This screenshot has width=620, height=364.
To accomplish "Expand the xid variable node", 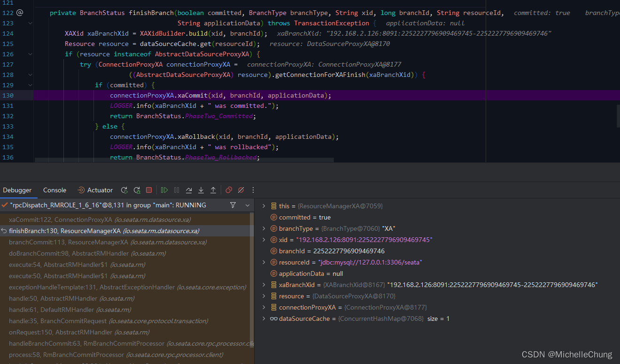I will 263,240.
